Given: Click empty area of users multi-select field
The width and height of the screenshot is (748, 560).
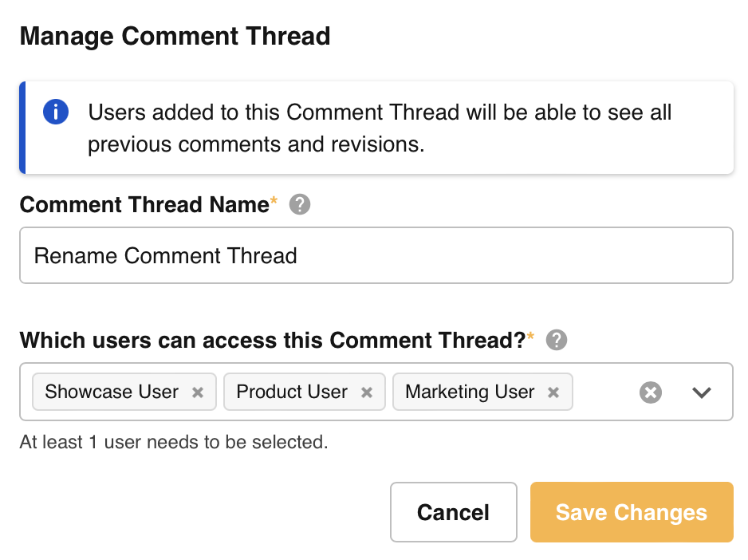Looking at the screenshot, I should [x=603, y=392].
